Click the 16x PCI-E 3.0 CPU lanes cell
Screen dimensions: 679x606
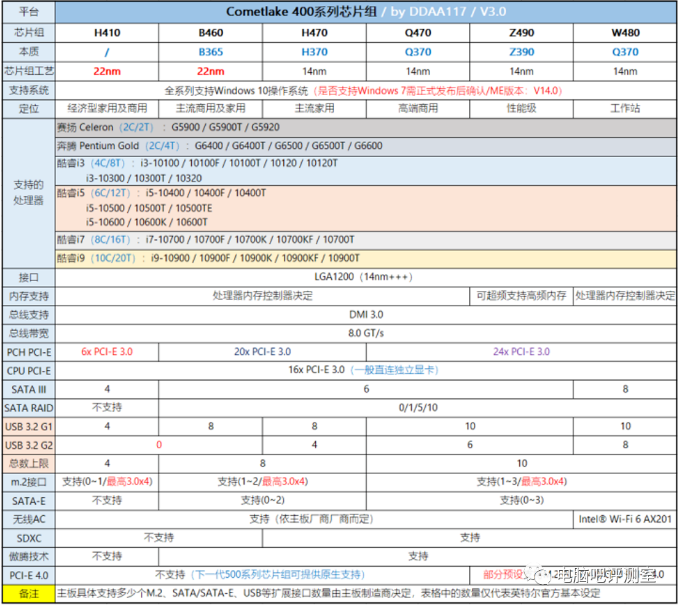click(x=366, y=370)
